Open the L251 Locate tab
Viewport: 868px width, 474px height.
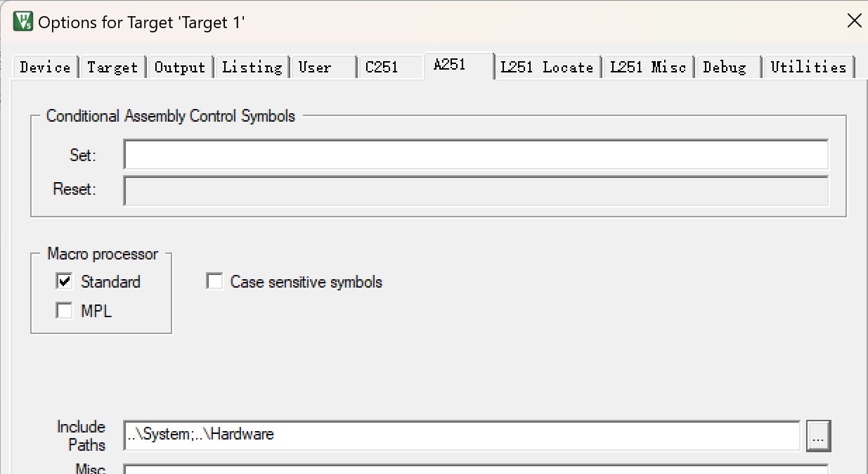tap(547, 68)
